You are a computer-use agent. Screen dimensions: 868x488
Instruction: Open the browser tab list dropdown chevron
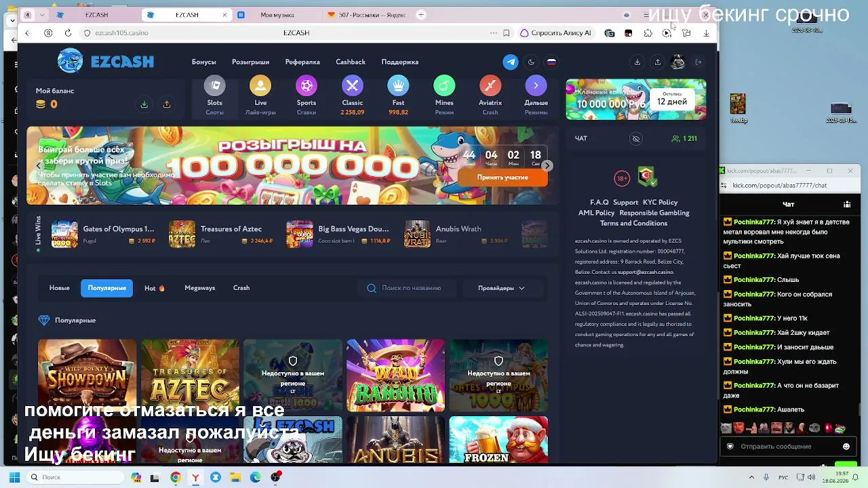click(42, 15)
